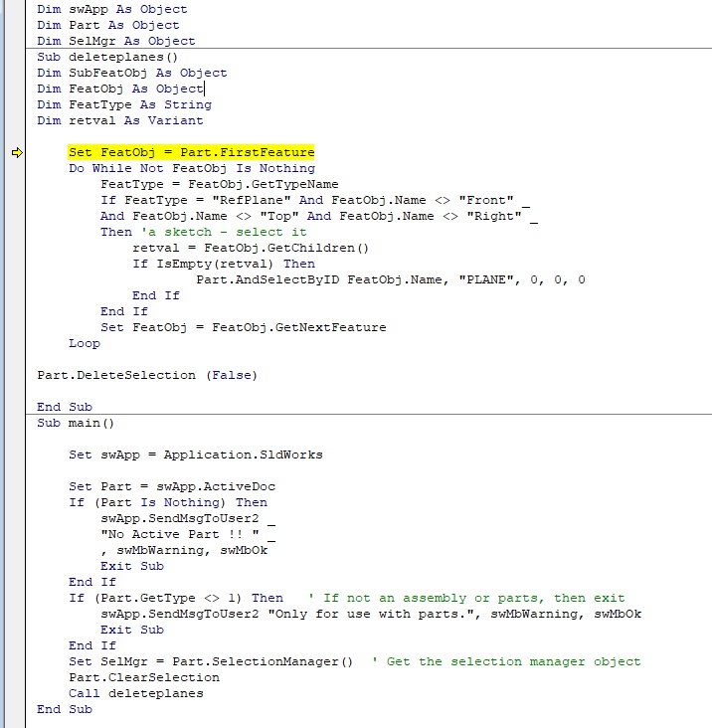Click highlighted line "Set FeatObj = Part.FirstFeature"
Viewport: 712px width, 728px height.
click(x=191, y=152)
